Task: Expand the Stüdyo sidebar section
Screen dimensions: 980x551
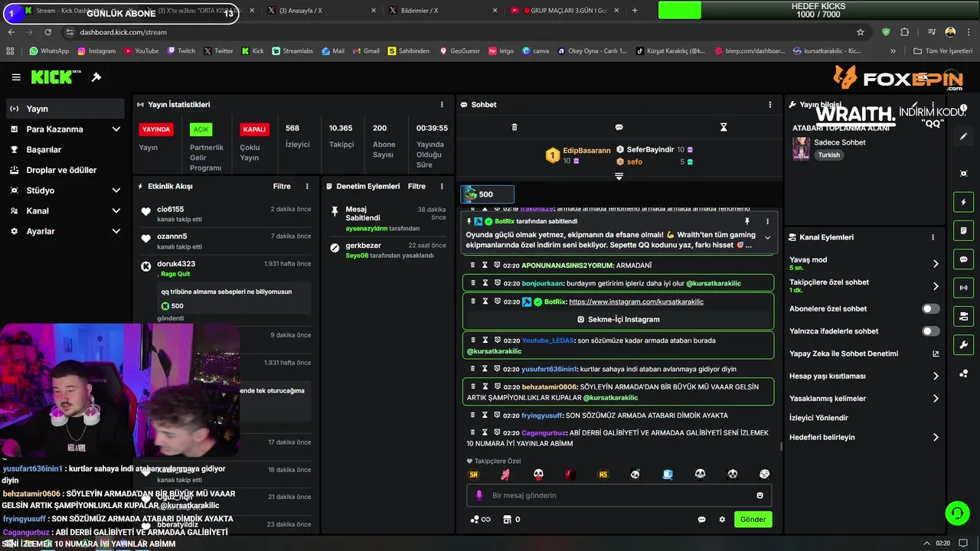Action: click(x=116, y=191)
